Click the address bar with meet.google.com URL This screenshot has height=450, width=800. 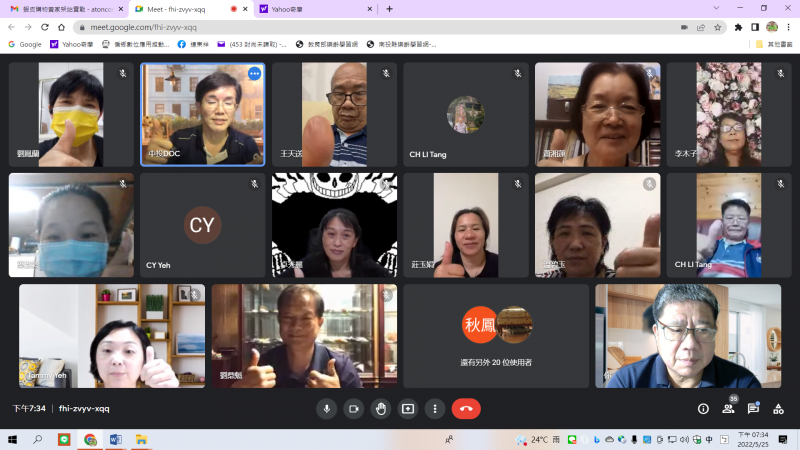380,27
